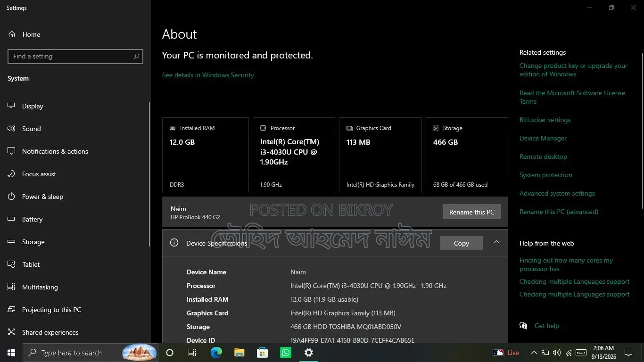The height and width of the screenshot is (362, 644).
Task: Click the Device Specifications info icon
Action: coord(174,243)
